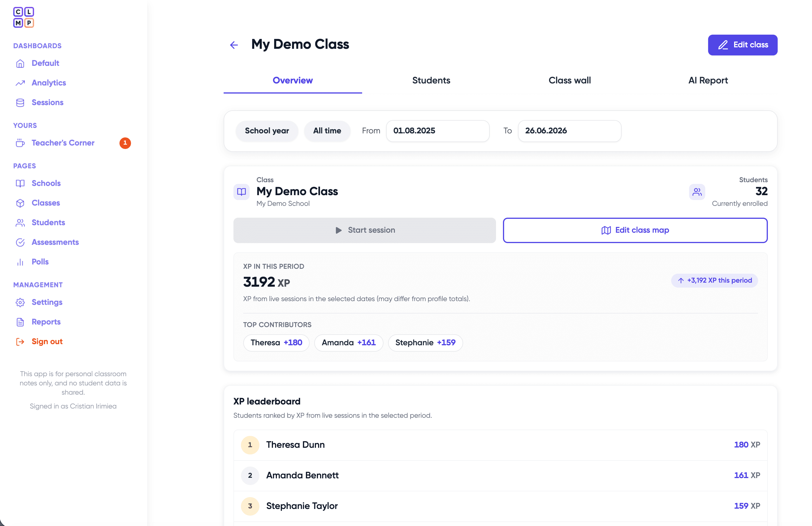
Task: Click the Amanda +161 contributor chip
Action: [349, 343]
